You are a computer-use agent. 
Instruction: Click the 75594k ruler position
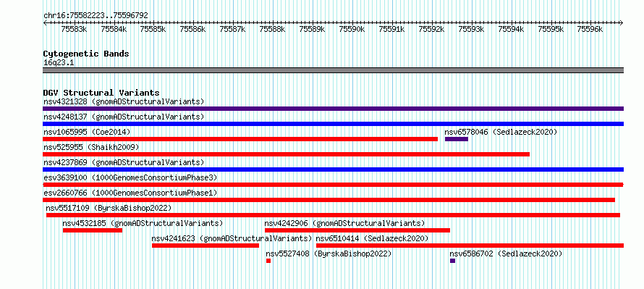(512, 29)
